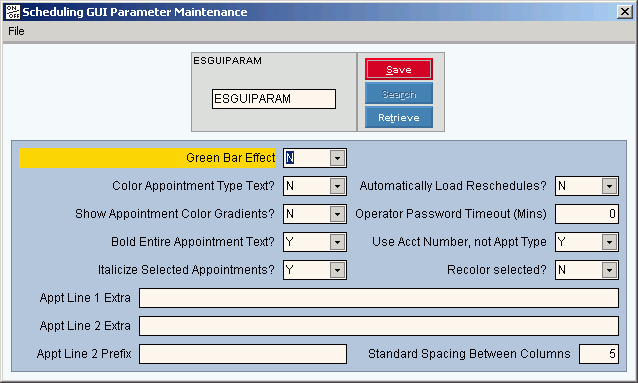
Task: Click the Retrieve button
Action: click(x=399, y=117)
